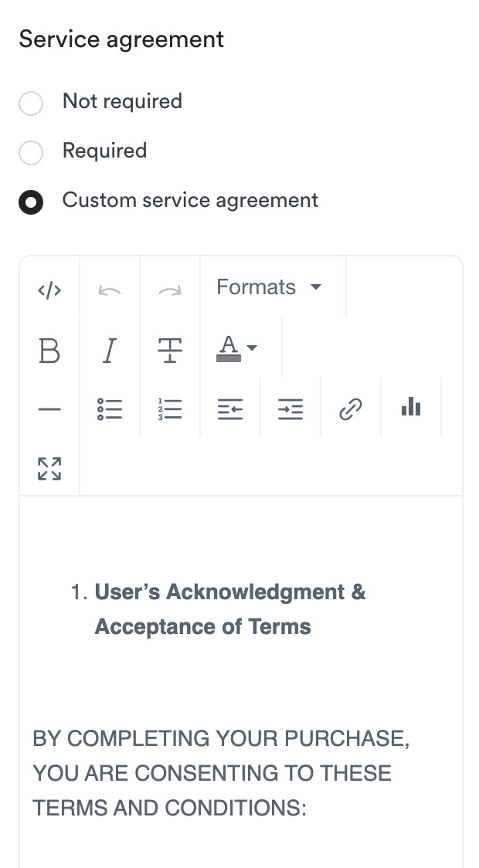Select the Required radio button

pos(31,152)
